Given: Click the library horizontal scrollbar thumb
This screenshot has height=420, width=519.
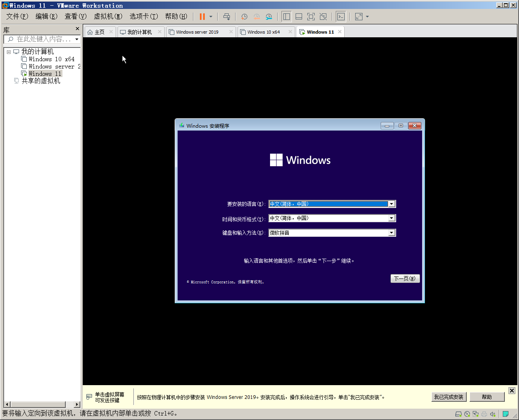Looking at the screenshot, I should (37, 405).
